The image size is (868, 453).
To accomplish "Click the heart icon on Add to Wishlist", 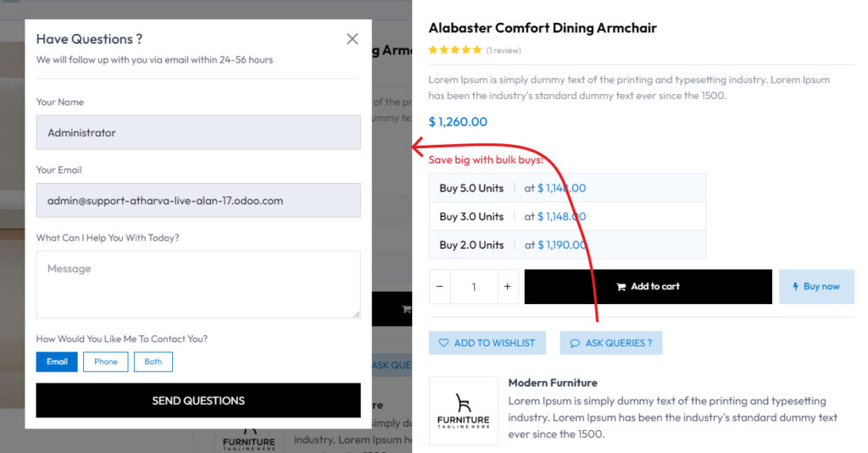I will [444, 343].
